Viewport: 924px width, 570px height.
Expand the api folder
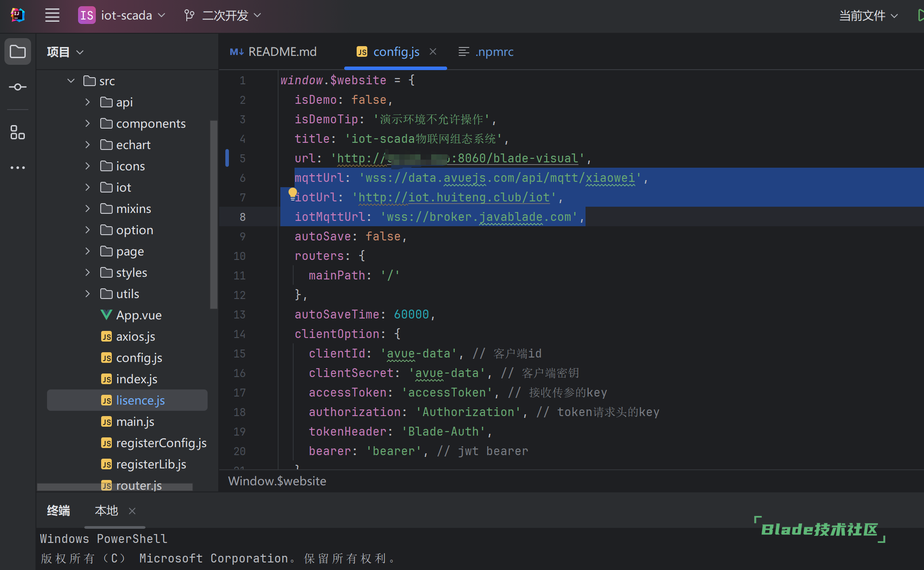click(87, 102)
